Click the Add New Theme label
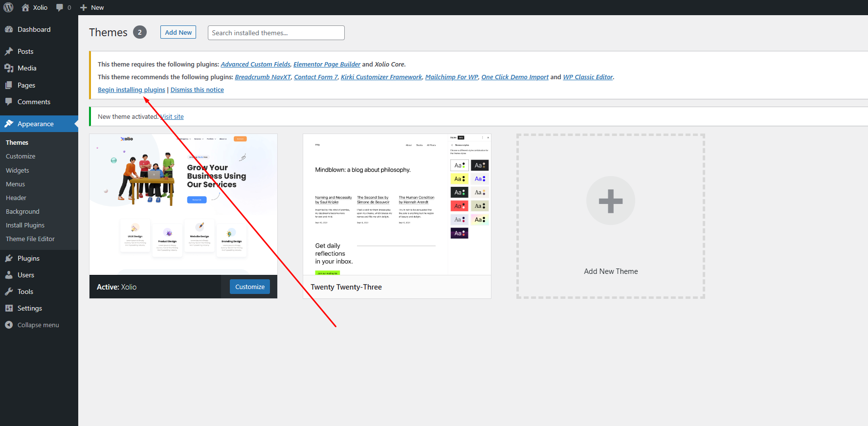The height and width of the screenshot is (426, 868). [611, 271]
